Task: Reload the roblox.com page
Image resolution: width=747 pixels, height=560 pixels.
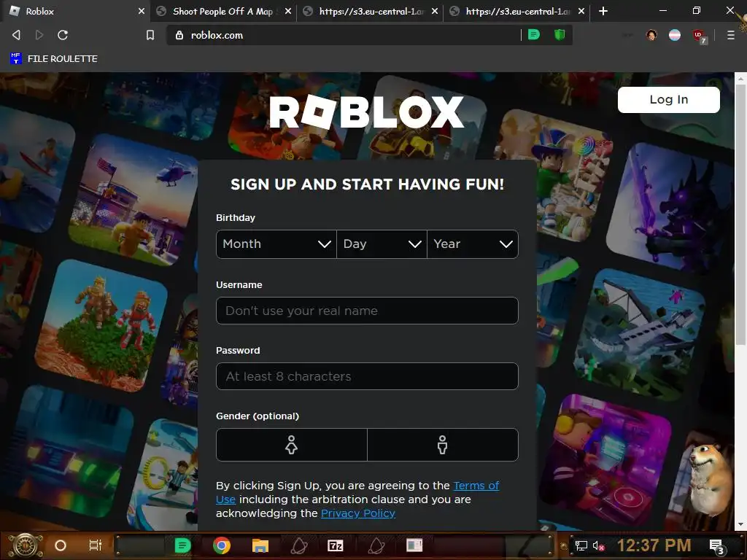Action: (x=63, y=35)
